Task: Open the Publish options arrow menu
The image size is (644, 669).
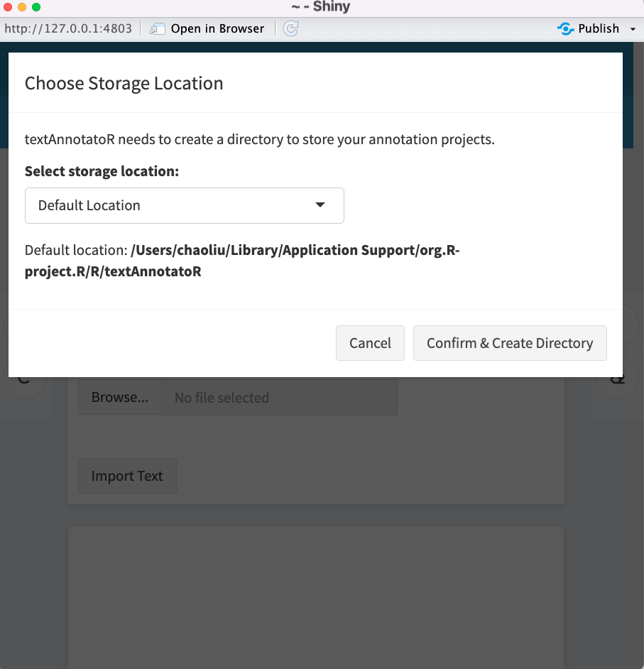Action: [633, 29]
